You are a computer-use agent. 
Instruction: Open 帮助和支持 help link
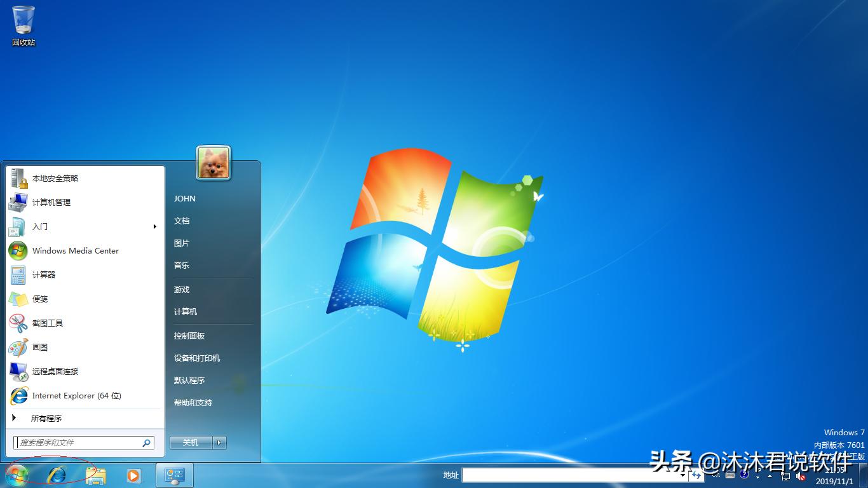point(193,402)
